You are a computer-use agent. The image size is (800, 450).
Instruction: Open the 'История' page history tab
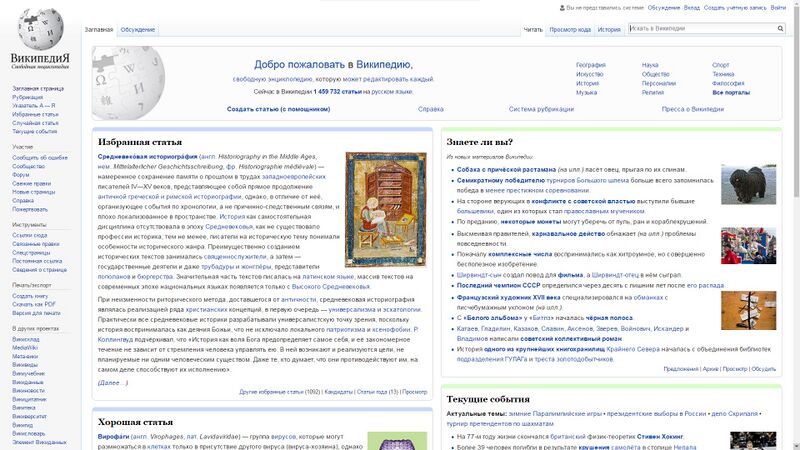click(x=609, y=30)
